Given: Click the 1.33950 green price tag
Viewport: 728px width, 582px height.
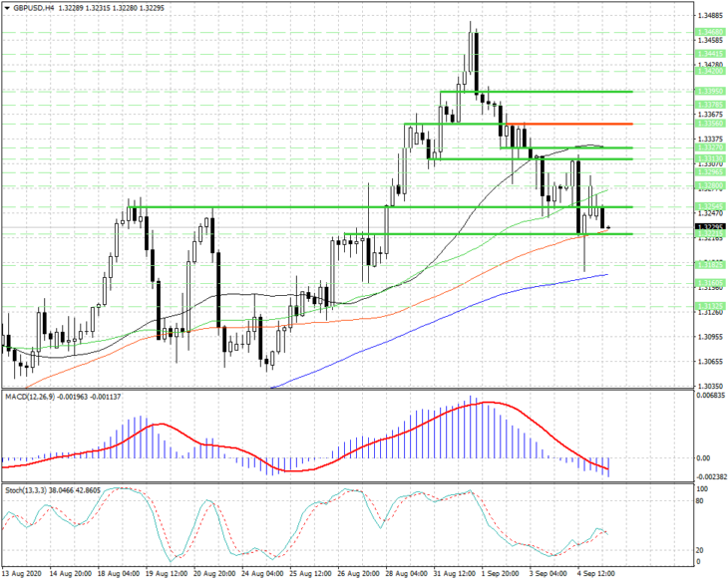Looking at the screenshot, I should tap(710, 92).
